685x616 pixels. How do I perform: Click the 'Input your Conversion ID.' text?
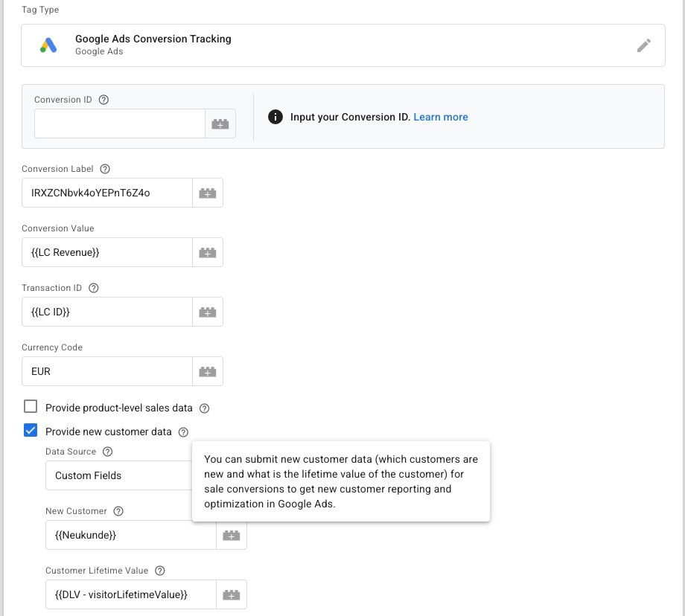(351, 117)
